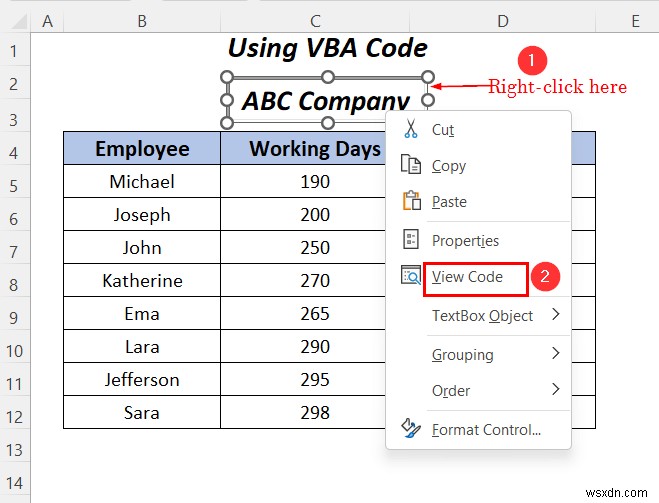The height and width of the screenshot is (503, 659).
Task: Choose Copy from the context menu
Action: (478, 166)
